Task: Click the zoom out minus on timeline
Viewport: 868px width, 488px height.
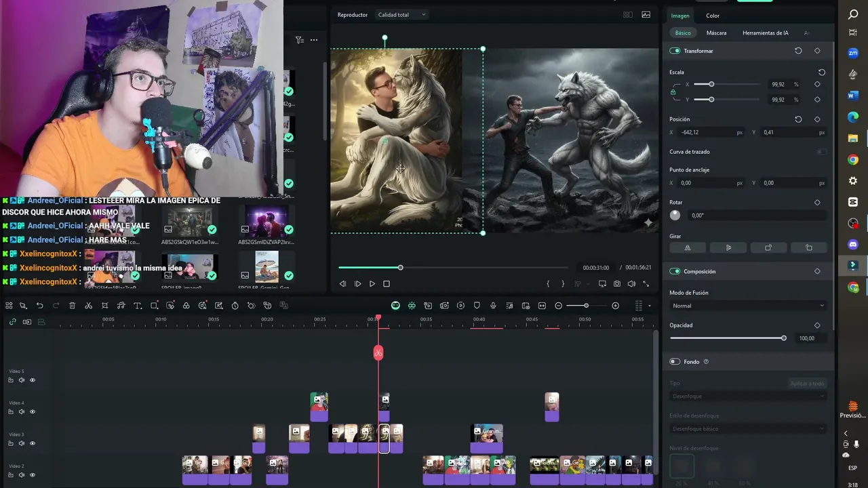Action: point(558,306)
